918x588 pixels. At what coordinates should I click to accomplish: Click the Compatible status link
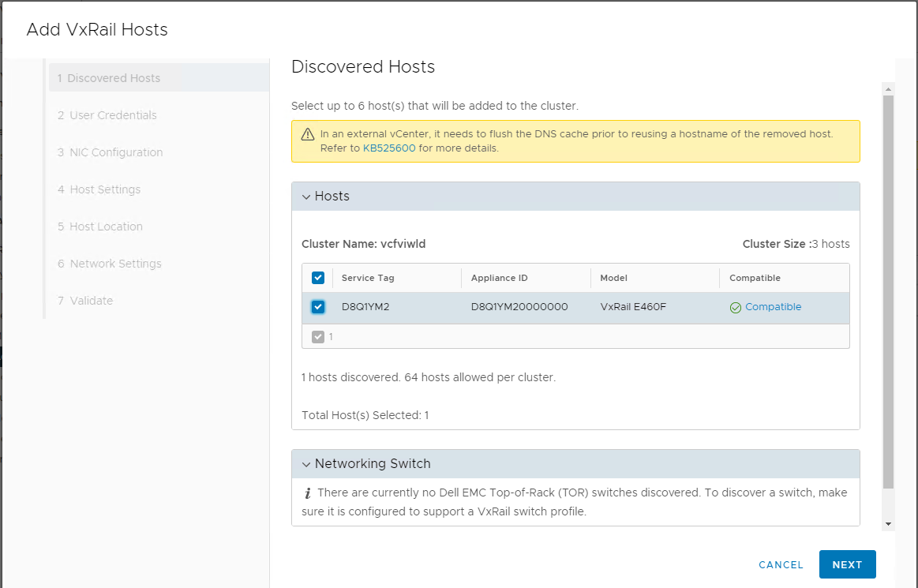pyautogui.click(x=773, y=307)
